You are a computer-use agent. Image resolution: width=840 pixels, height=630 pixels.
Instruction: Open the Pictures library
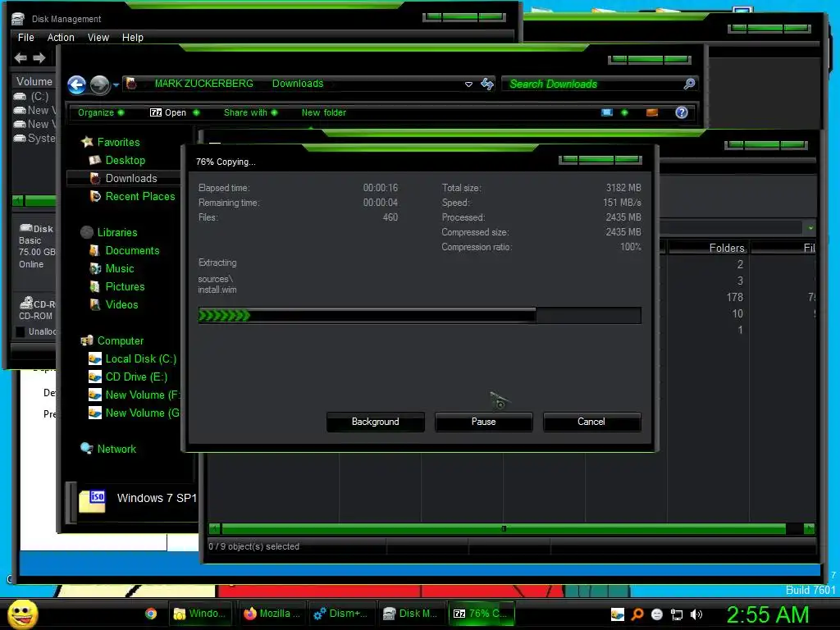tap(125, 286)
